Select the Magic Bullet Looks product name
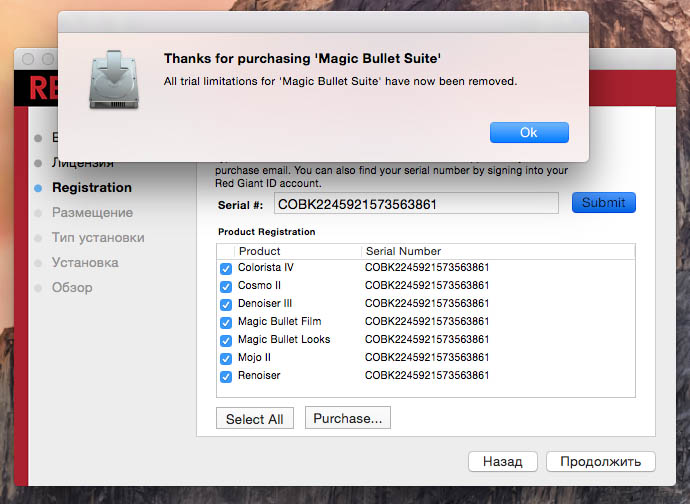 point(284,339)
